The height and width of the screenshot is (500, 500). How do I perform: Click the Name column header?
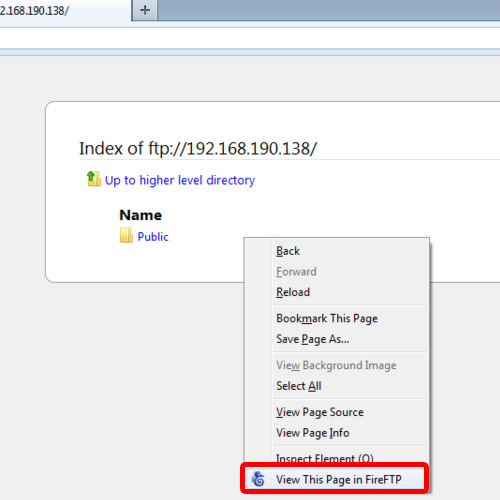click(x=141, y=215)
